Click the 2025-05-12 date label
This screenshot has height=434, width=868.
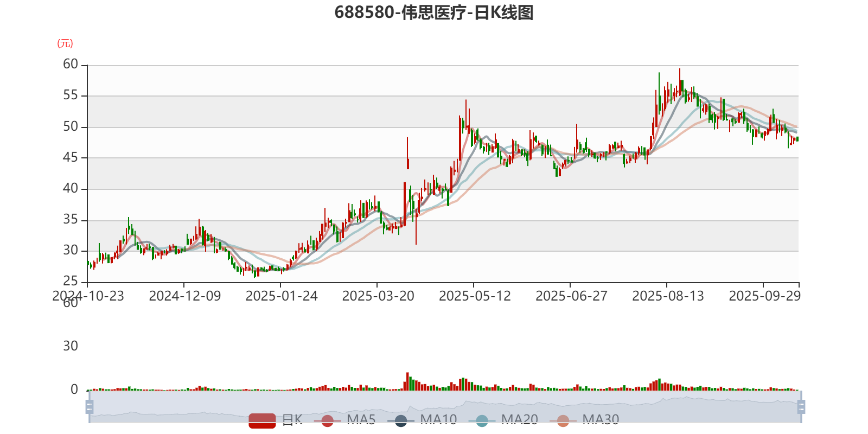point(475,296)
